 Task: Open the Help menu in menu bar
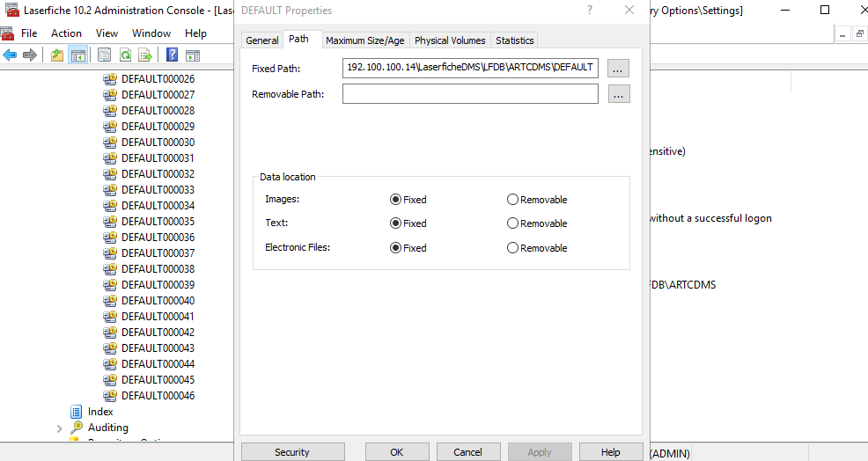click(195, 33)
